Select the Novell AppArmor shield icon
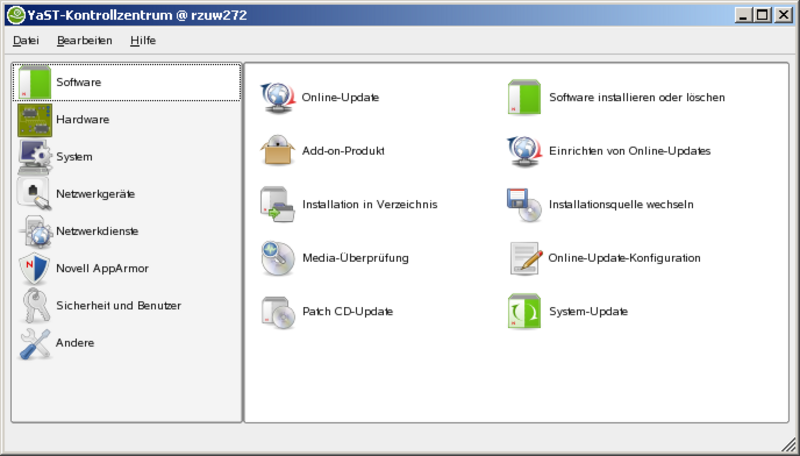Image resolution: width=800 pixels, height=456 pixels. (35, 268)
